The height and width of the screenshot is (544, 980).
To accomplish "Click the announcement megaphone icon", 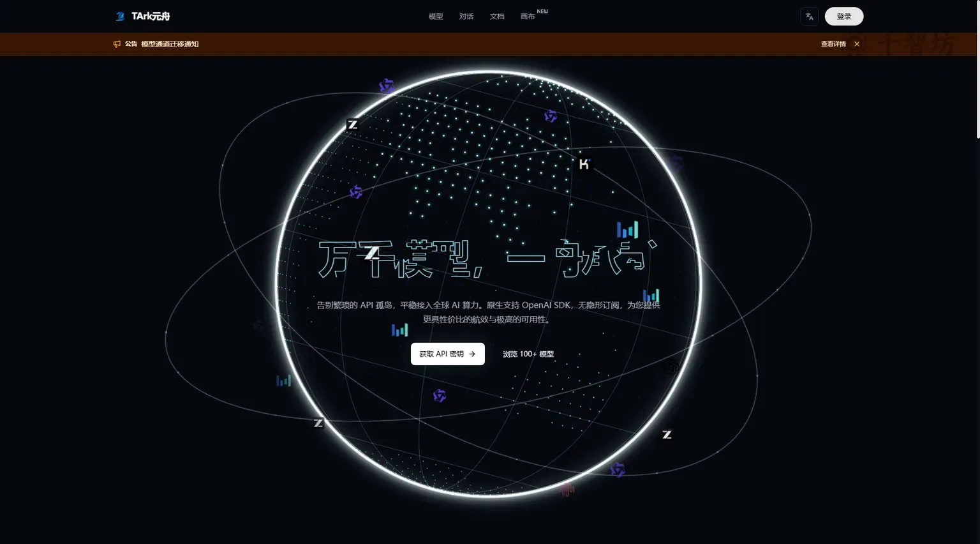I will pyautogui.click(x=117, y=44).
